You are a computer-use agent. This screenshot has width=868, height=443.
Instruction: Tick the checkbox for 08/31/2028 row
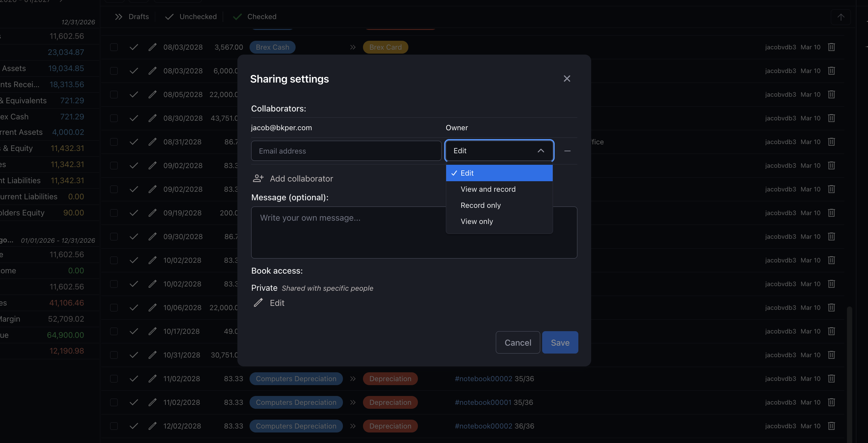click(x=114, y=142)
